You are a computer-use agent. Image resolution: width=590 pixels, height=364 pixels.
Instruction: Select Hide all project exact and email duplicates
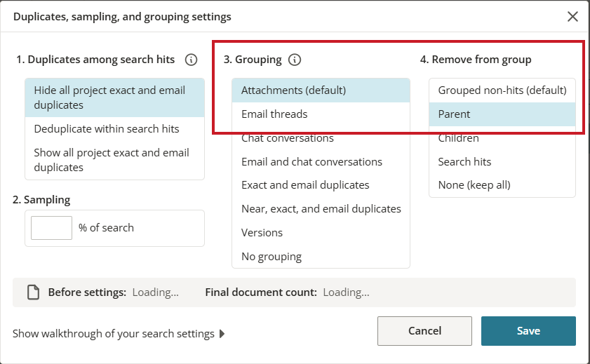pos(115,97)
